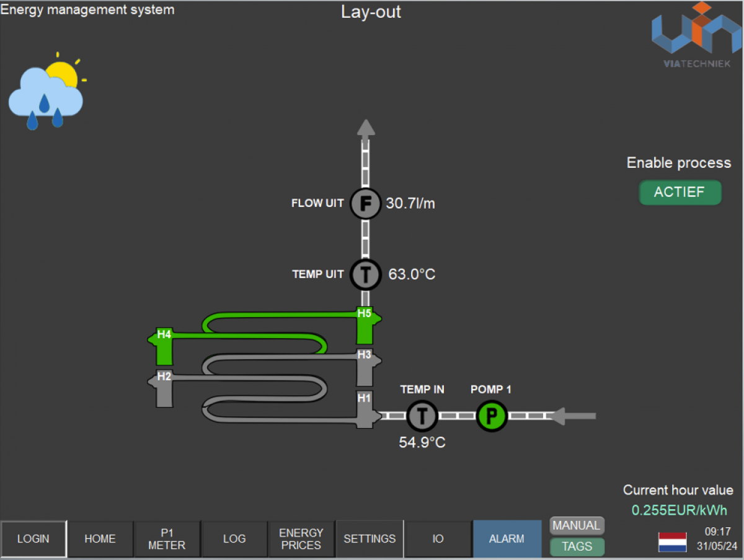The height and width of the screenshot is (560, 744).
Task: Click the 09:17 clock time
Action: click(717, 532)
